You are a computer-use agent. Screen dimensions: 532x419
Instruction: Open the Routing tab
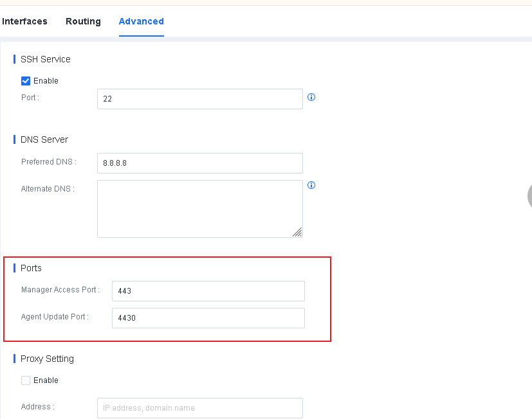[83, 21]
